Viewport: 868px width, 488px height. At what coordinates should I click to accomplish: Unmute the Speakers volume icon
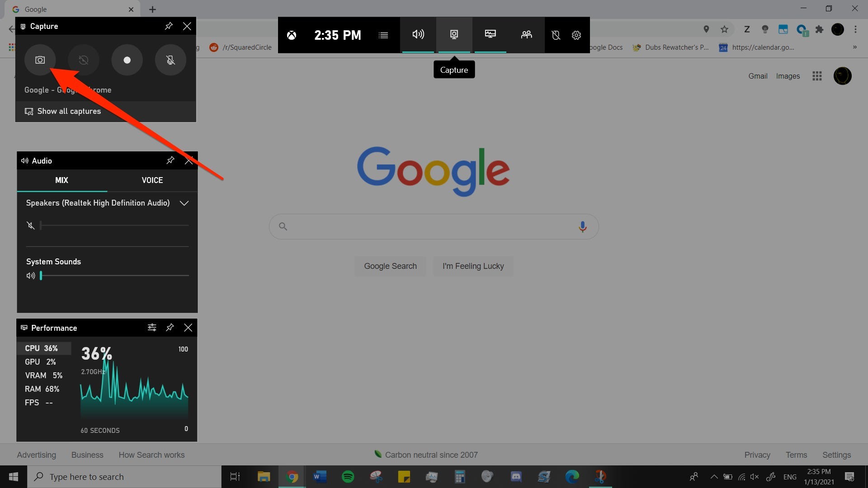click(x=31, y=225)
